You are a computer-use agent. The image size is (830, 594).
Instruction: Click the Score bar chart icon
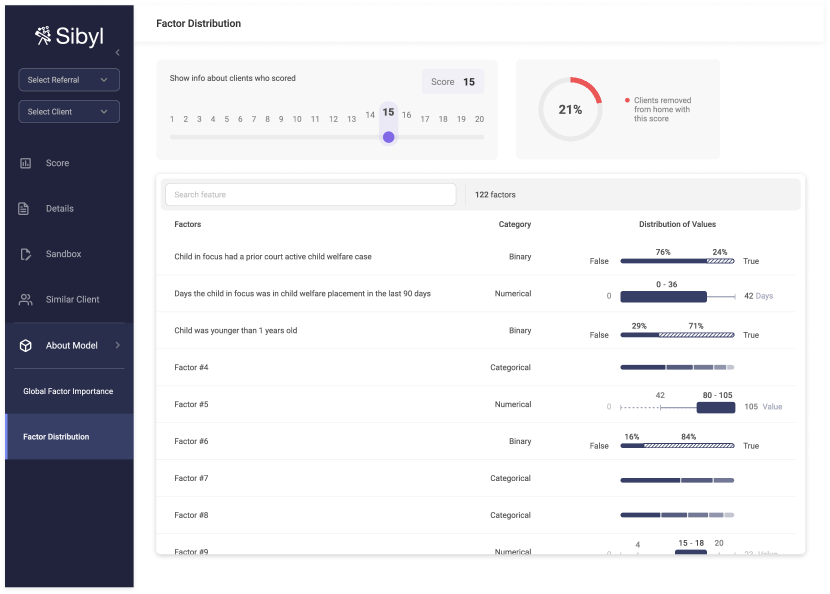(25, 163)
